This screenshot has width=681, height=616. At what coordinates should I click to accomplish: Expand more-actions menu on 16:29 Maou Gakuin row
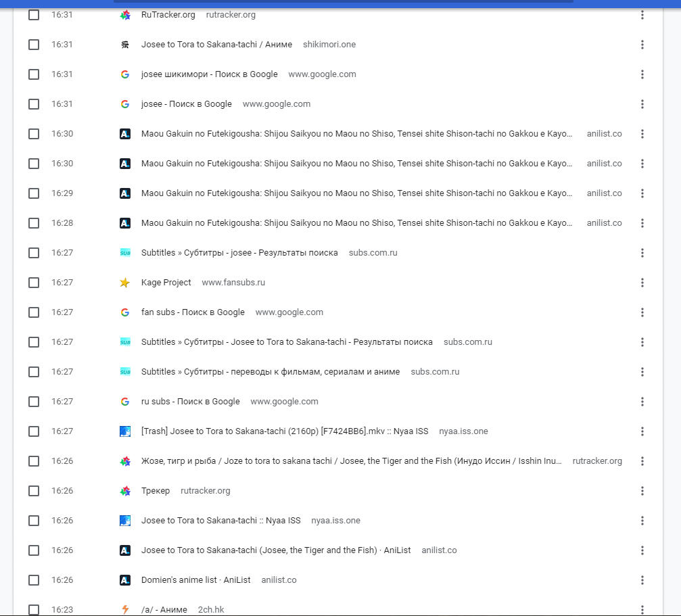click(642, 193)
